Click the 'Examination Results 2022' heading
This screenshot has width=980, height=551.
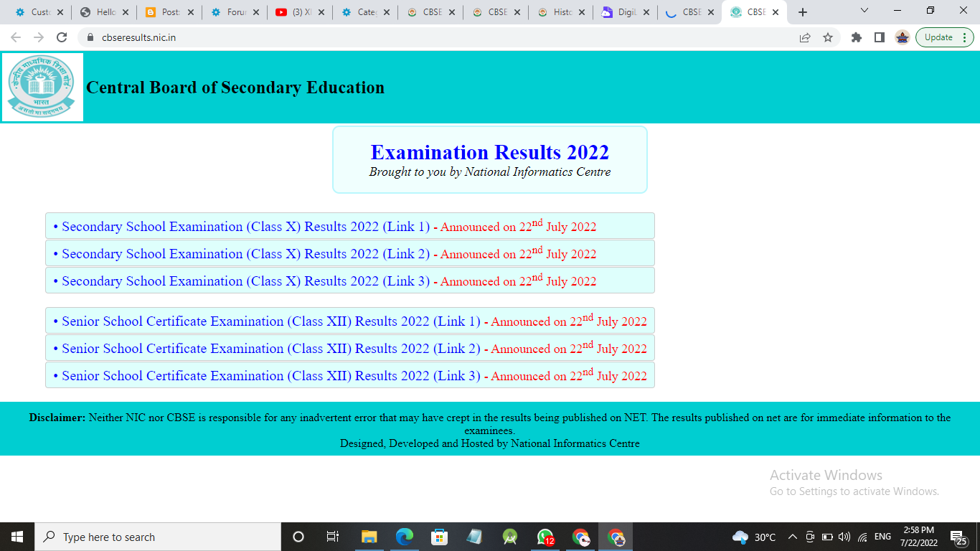(x=490, y=152)
